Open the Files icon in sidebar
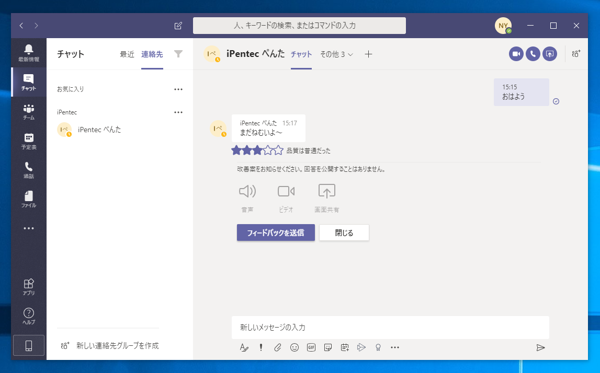 [29, 199]
